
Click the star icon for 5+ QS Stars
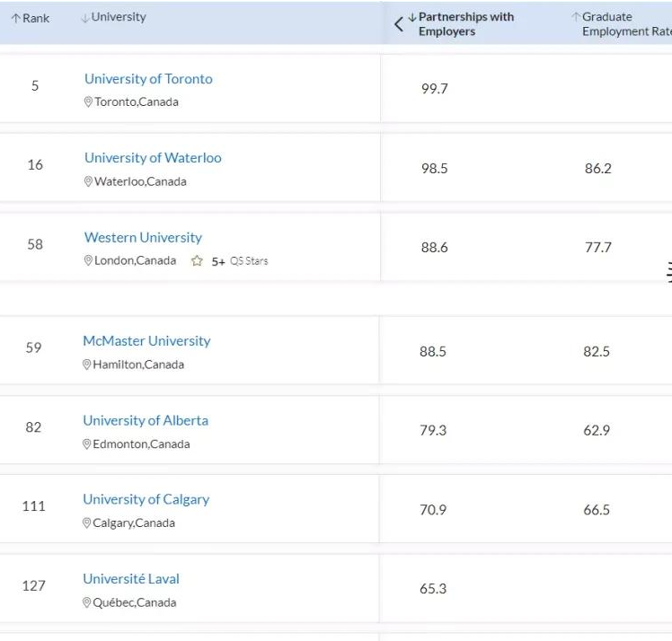pyautogui.click(x=197, y=261)
